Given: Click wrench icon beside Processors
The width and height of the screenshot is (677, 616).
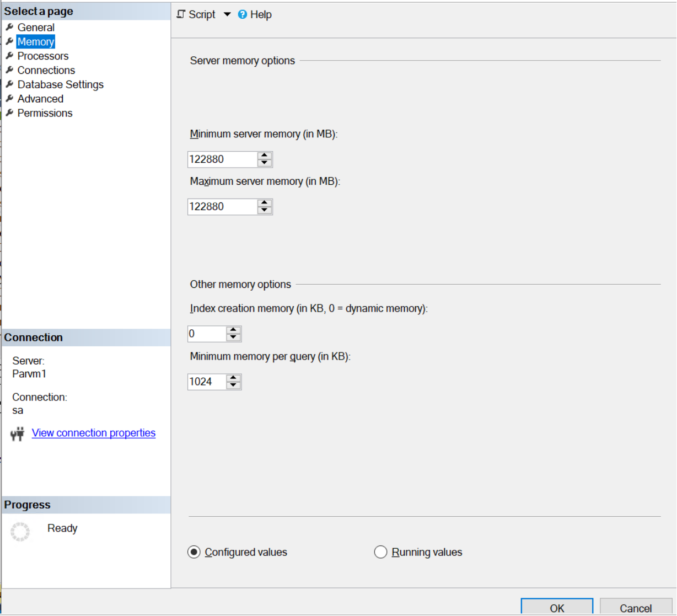Looking at the screenshot, I should [x=9, y=56].
